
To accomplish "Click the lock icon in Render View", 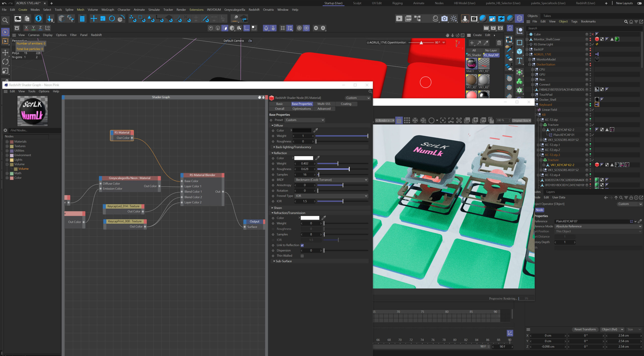I will [399, 120].
